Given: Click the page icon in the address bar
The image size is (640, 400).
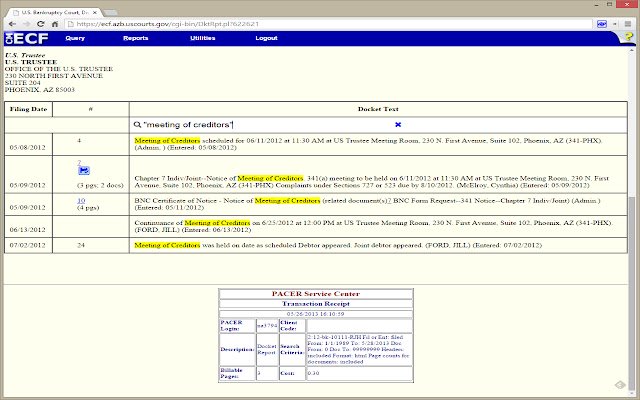Looking at the screenshot, I should pos(71,24).
